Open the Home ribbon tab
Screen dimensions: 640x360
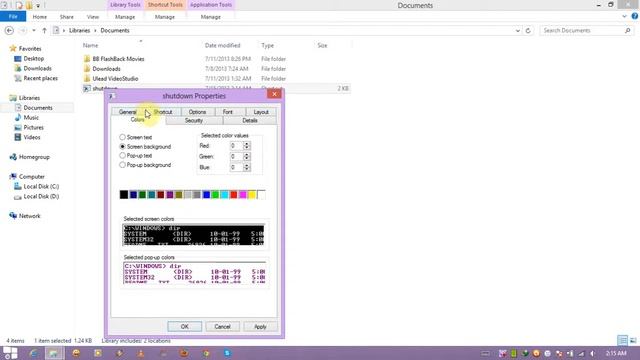(40, 17)
